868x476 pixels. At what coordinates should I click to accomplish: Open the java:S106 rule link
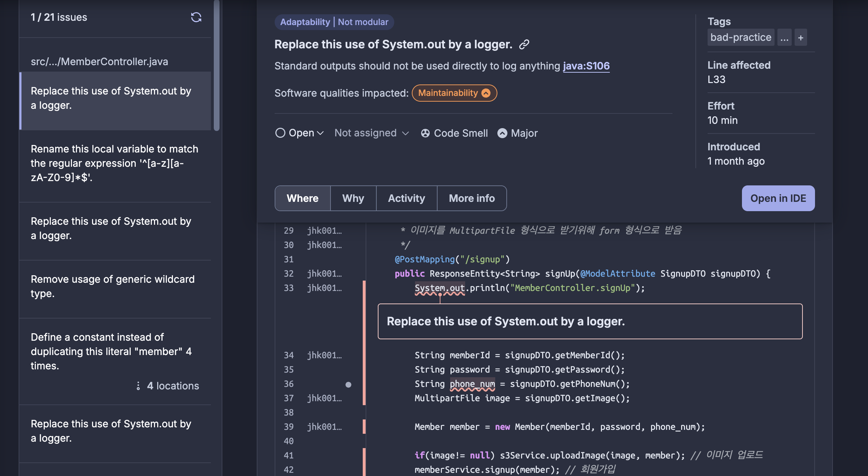[x=586, y=66]
